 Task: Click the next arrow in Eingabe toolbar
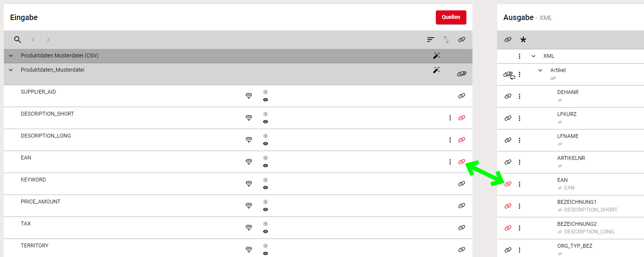click(48, 40)
